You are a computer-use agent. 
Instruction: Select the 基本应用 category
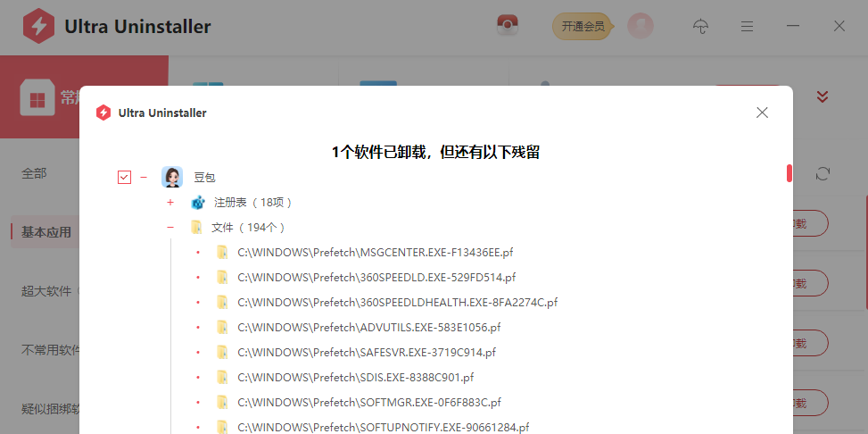(46, 232)
